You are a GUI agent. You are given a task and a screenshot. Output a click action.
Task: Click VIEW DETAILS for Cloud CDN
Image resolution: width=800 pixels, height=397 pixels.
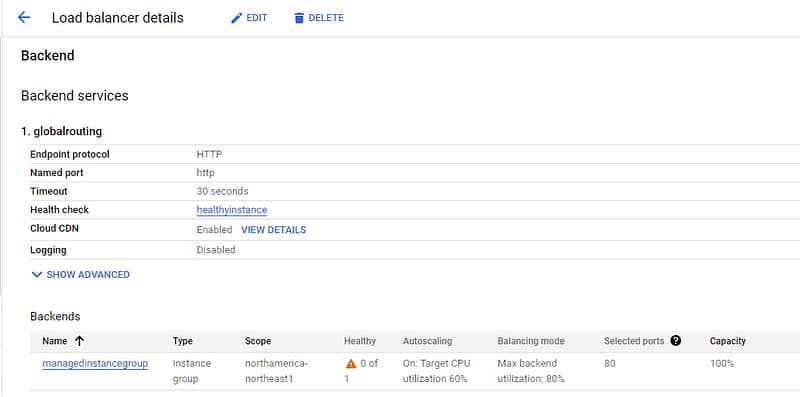[273, 230]
